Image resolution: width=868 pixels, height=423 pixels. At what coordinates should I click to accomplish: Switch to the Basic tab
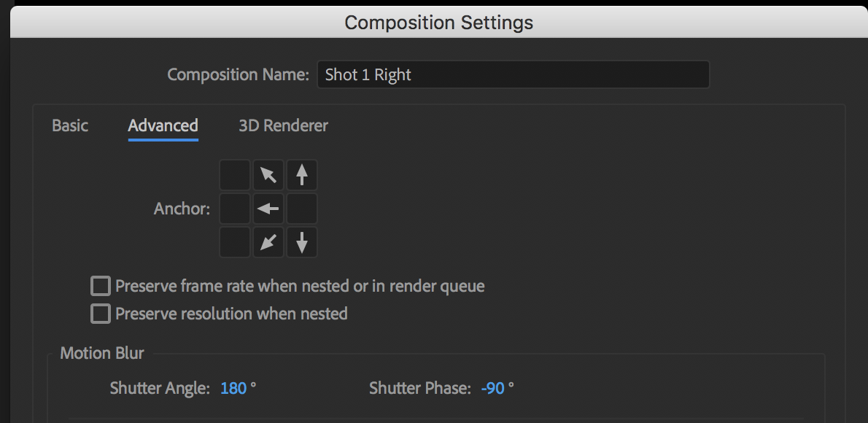pyautogui.click(x=70, y=125)
